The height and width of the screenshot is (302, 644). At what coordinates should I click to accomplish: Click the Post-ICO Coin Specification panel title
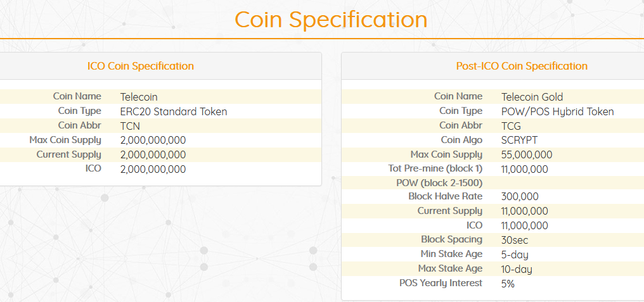tap(521, 66)
